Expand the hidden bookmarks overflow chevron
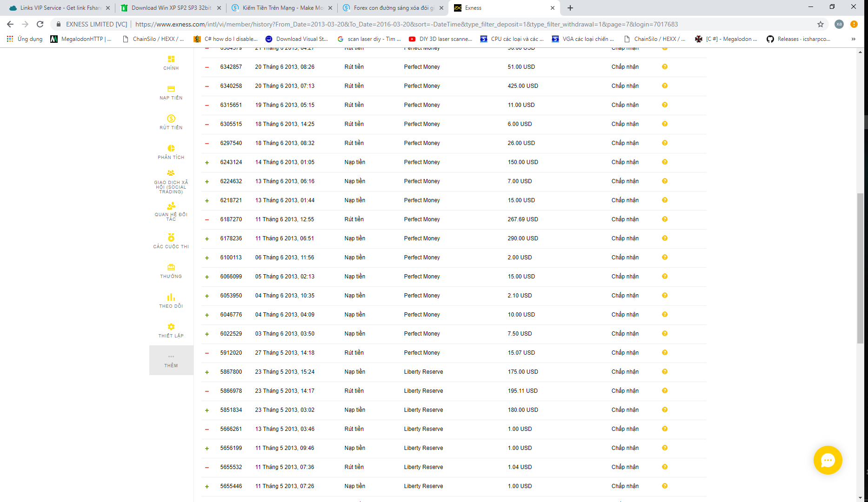868x502 pixels. pos(853,39)
